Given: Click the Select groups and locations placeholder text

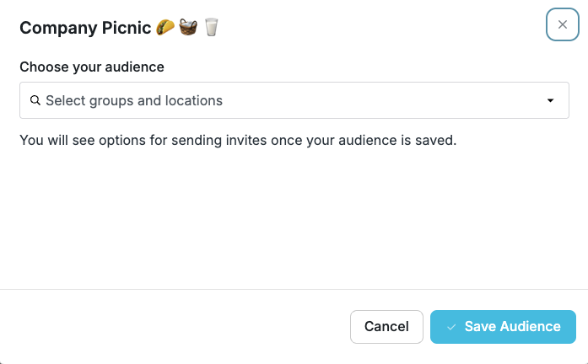Looking at the screenshot, I should (134, 101).
